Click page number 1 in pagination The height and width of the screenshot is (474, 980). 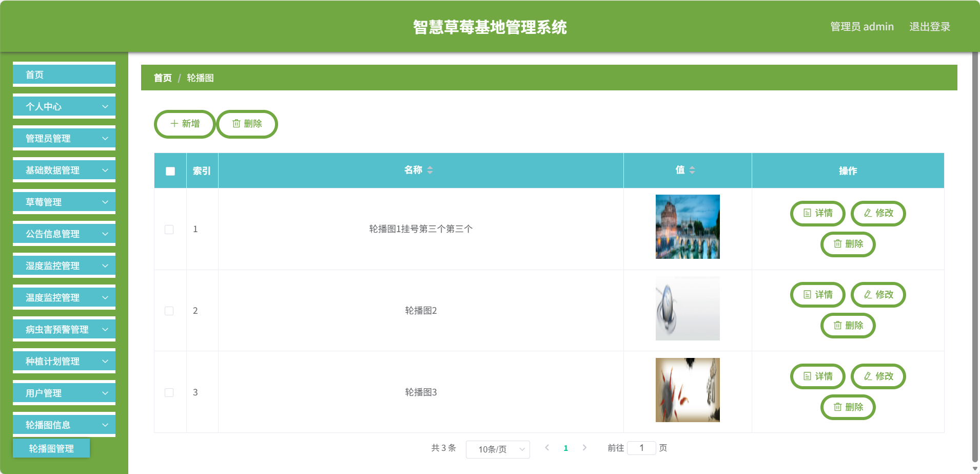pyautogui.click(x=566, y=448)
